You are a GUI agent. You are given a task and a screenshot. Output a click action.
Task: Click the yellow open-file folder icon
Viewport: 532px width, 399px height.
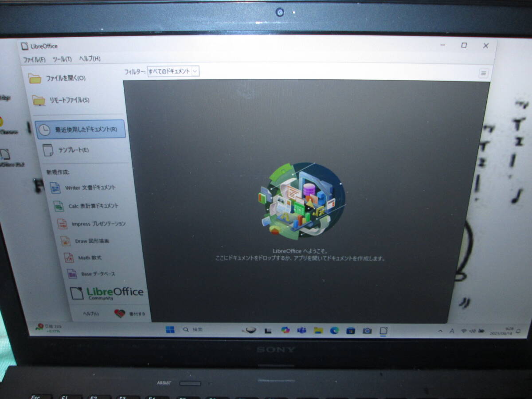tap(35, 78)
